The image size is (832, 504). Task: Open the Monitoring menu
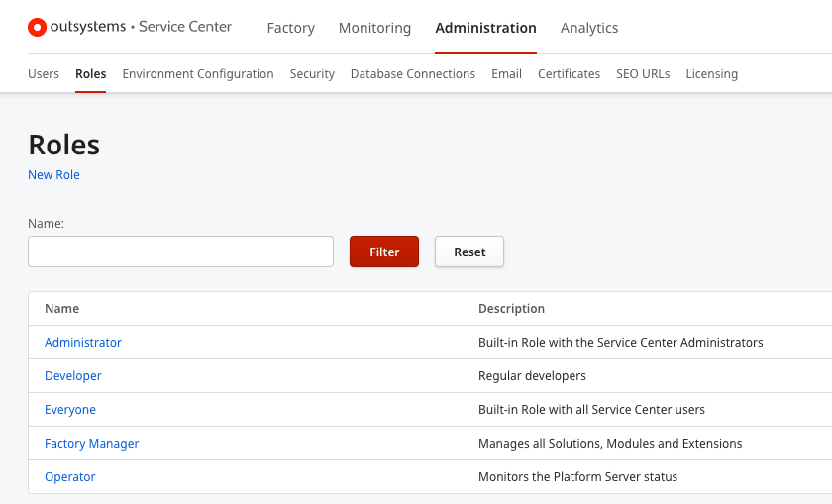tap(374, 28)
